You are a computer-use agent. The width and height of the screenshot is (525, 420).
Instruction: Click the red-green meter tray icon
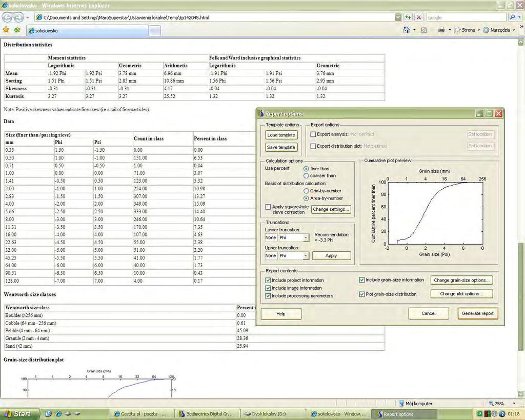[488, 414]
